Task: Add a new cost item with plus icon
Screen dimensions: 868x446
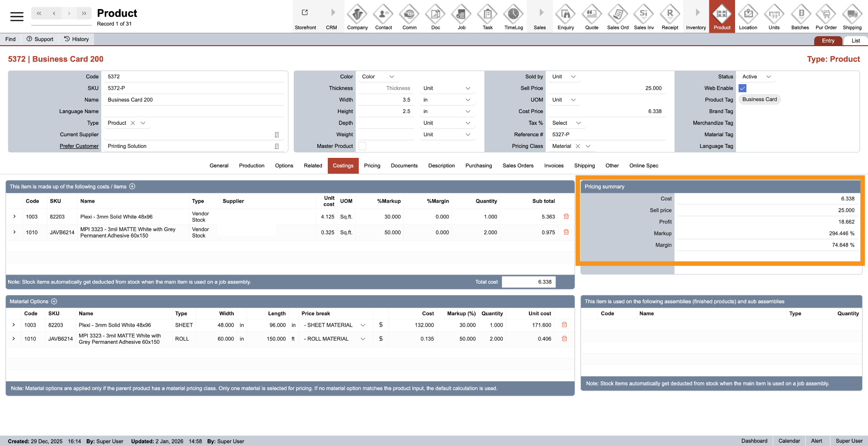Action: click(132, 186)
